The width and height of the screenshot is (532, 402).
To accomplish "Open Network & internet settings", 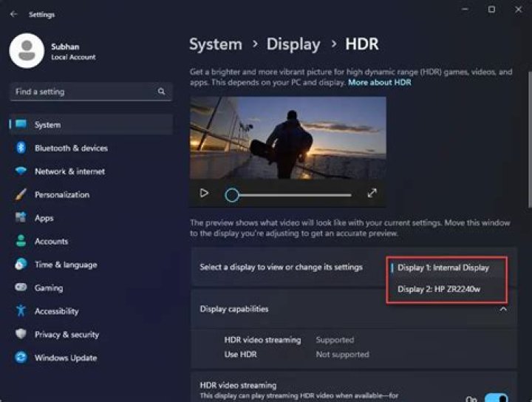I will pyautogui.click(x=69, y=171).
